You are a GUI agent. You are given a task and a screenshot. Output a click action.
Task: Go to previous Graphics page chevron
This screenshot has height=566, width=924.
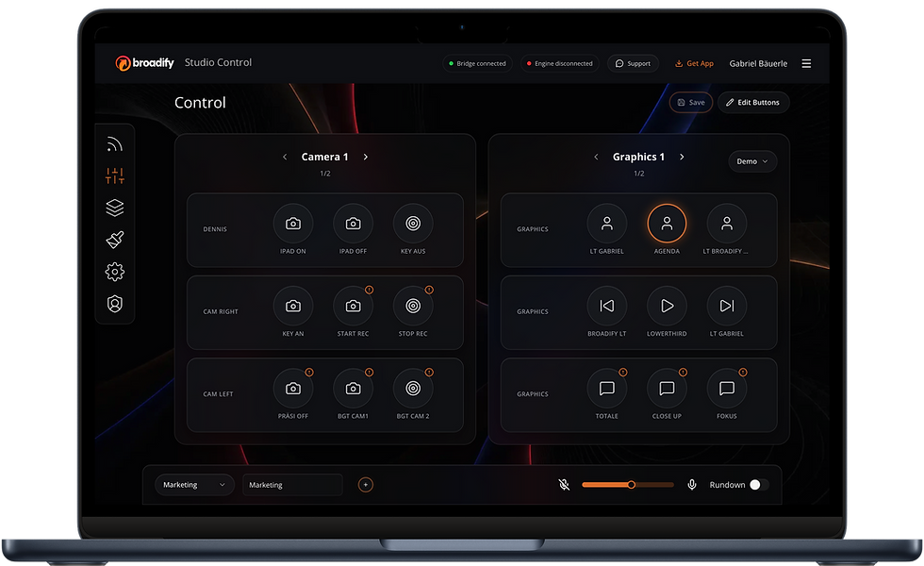click(596, 157)
